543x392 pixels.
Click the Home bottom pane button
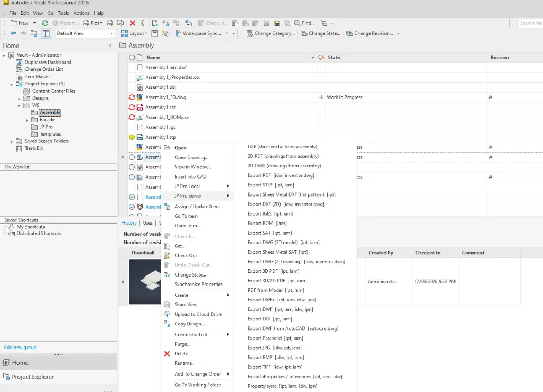point(58,362)
